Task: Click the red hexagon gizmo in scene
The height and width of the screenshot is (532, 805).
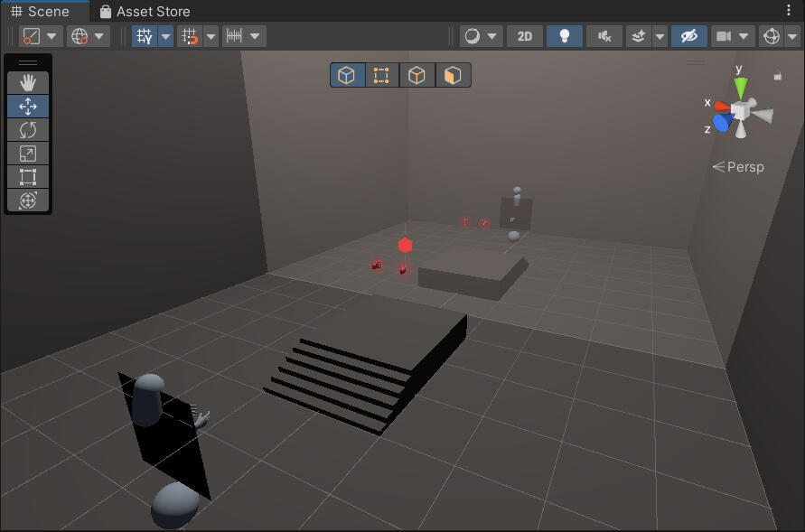Action: coord(405,245)
